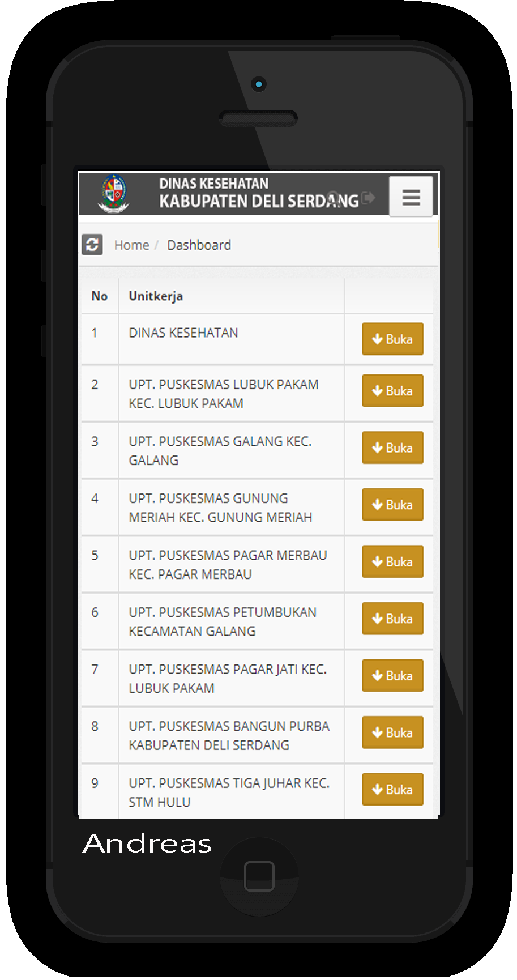This screenshot has width=517, height=980.
Task: Click the refresh icon beside Home
Action: pos(92,245)
